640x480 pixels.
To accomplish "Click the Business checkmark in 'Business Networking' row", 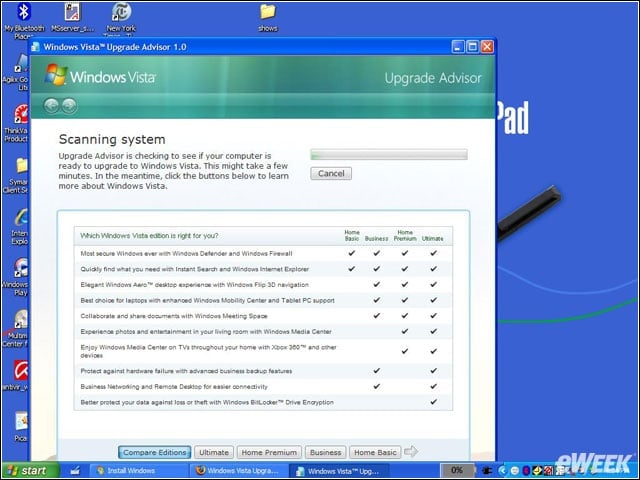I will click(376, 386).
